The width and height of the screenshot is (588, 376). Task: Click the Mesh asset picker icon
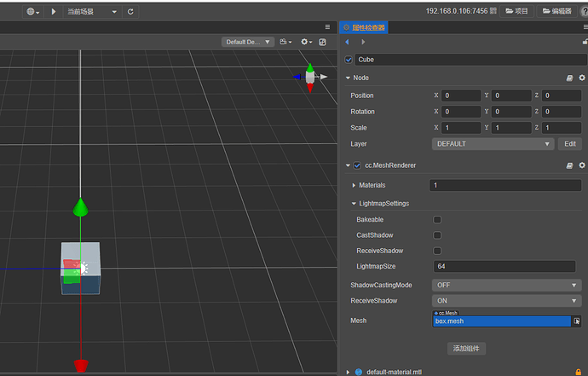(x=577, y=321)
